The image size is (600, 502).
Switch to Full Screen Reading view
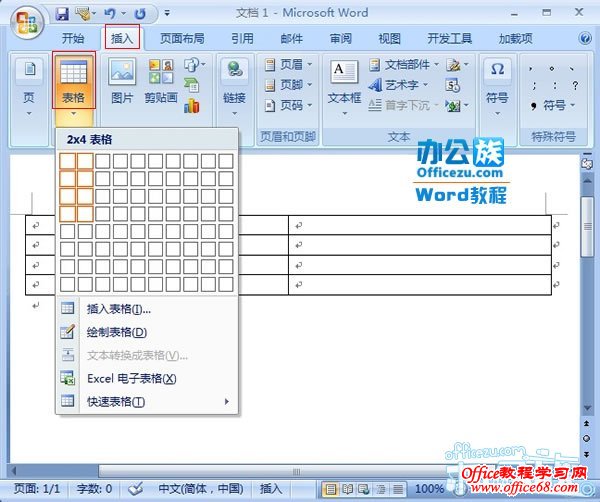tap(347, 489)
